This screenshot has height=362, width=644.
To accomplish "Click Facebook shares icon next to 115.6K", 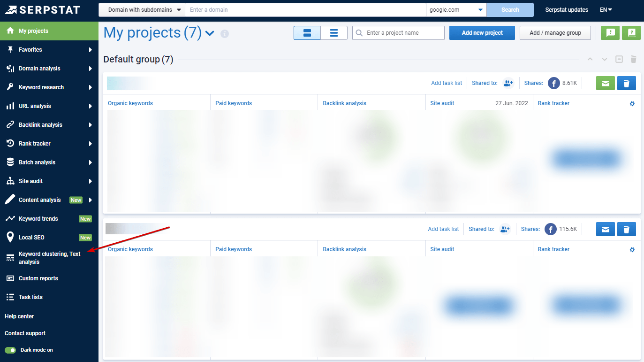I will (x=551, y=229).
